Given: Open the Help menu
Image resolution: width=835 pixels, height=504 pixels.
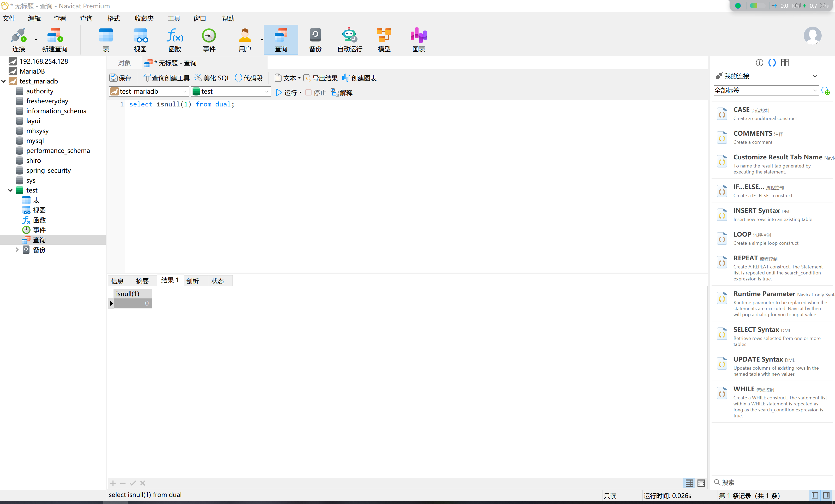Looking at the screenshot, I should tap(228, 19).
